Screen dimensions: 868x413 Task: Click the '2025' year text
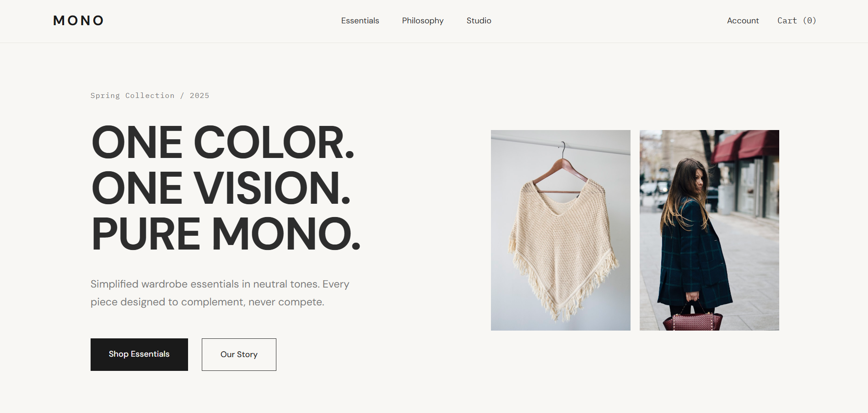click(x=199, y=96)
